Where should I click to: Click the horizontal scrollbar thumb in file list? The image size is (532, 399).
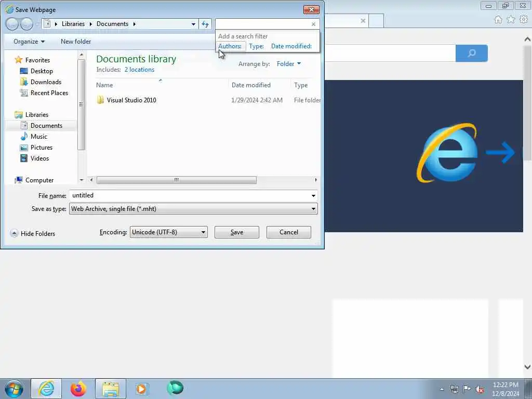[x=177, y=180]
